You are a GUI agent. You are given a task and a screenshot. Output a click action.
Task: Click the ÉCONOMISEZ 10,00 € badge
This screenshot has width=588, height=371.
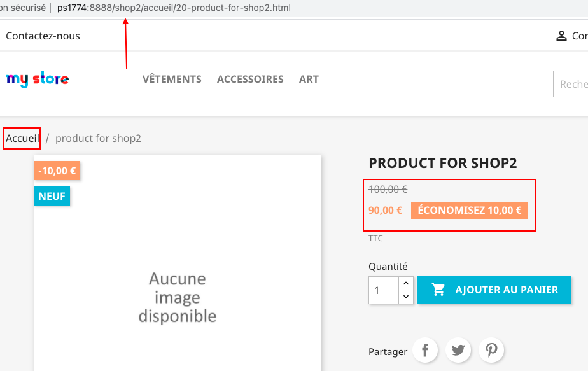click(x=470, y=209)
